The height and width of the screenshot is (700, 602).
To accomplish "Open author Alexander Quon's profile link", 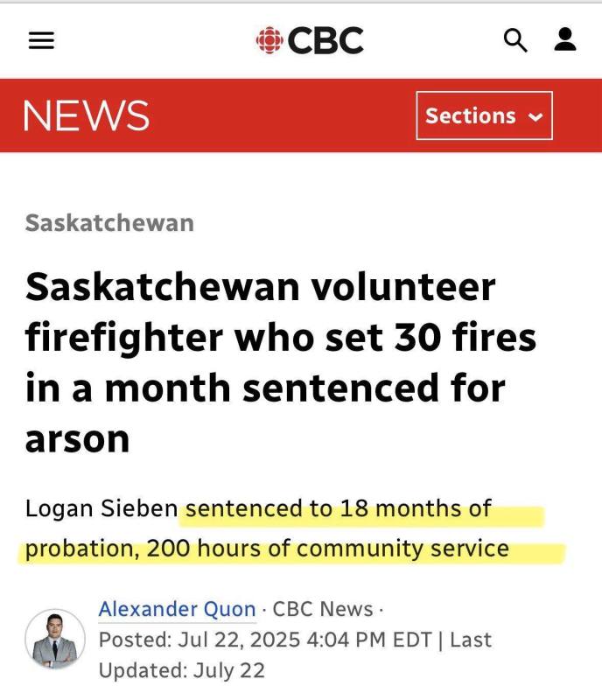I will coord(177,609).
